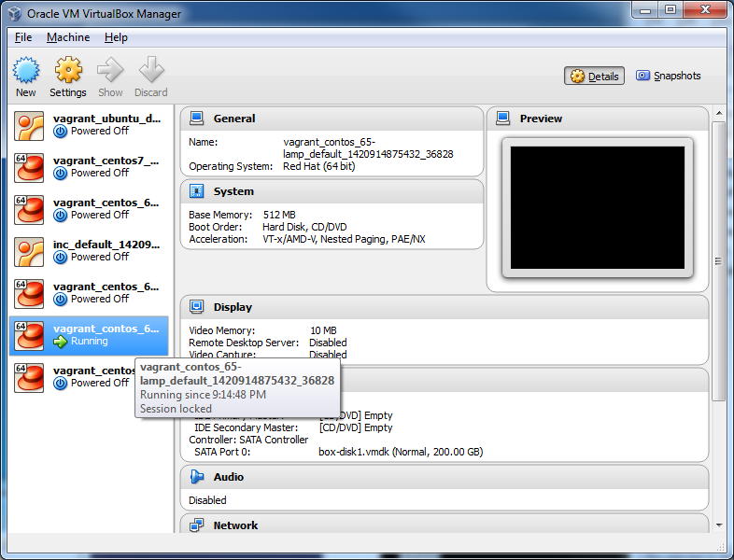Click the System section chip icon
Image resolution: width=734 pixels, height=560 pixels.
pos(197,191)
